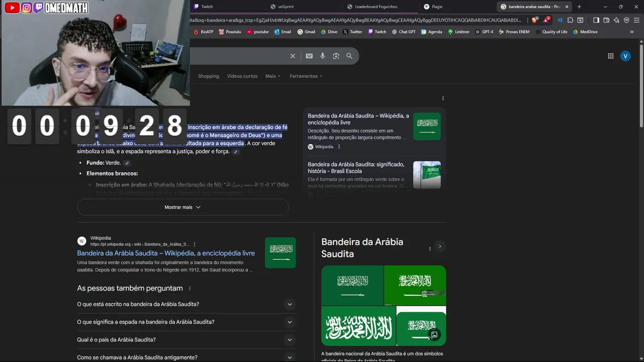Viewport: 644px width, 362px height.
Task: Open the Ferramentas dropdown
Action: [306, 76]
